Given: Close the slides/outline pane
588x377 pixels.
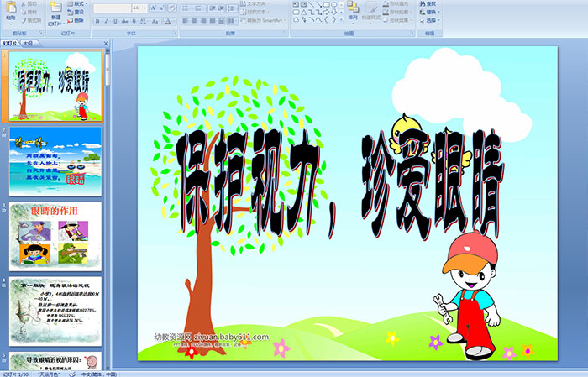Looking at the screenshot, I should (106, 44).
